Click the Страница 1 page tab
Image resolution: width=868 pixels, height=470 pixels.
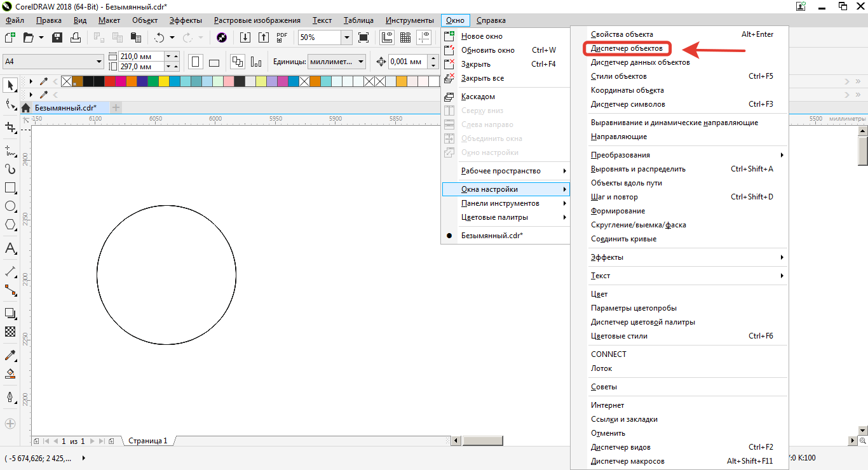[148, 441]
